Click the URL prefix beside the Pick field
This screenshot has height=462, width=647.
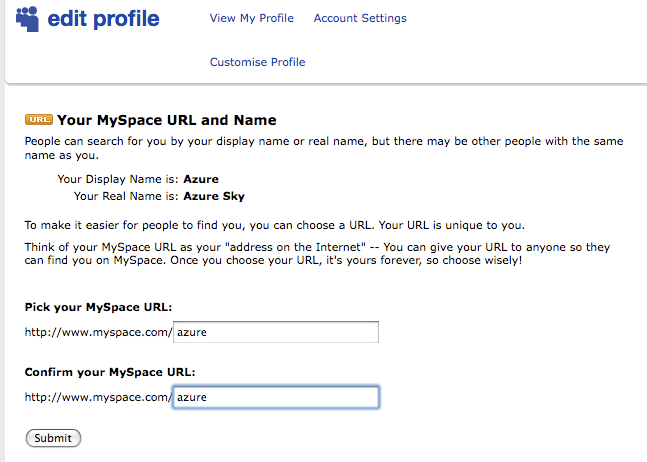click(98, 332)
